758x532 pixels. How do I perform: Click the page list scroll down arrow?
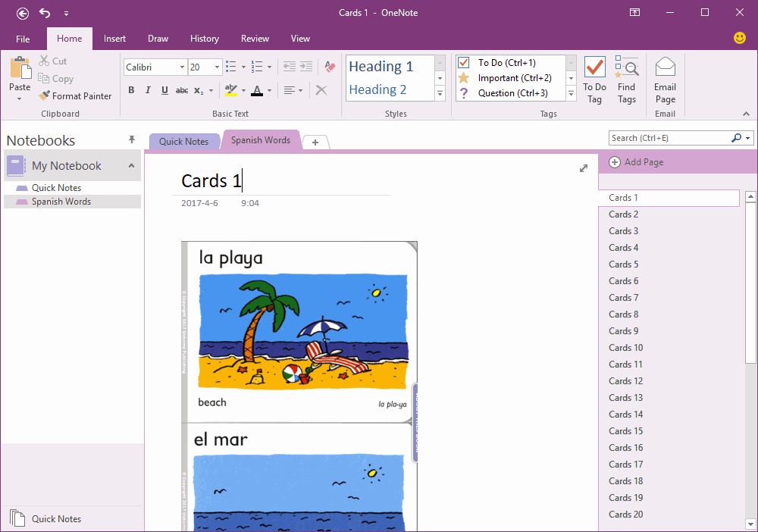point(750,524)
